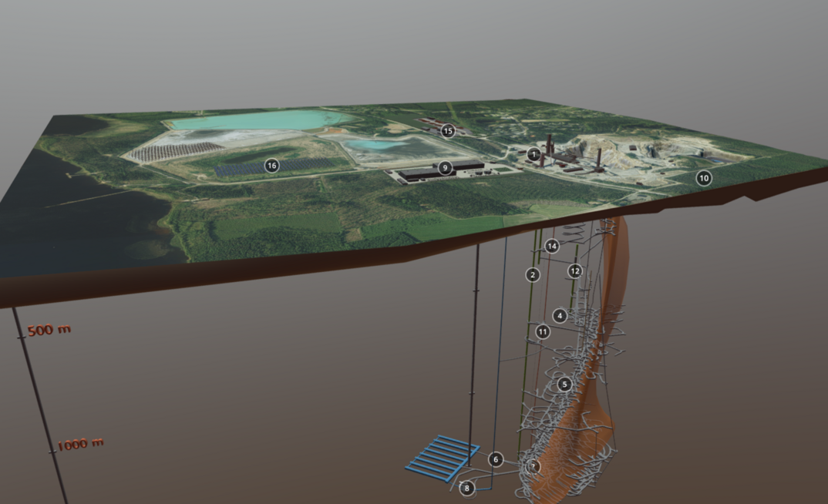Image resolution: width=828 pixels, height=504 pixels.
Task: Select marker 5 on the ore body tunnels
Action: [x=564, y=384]
